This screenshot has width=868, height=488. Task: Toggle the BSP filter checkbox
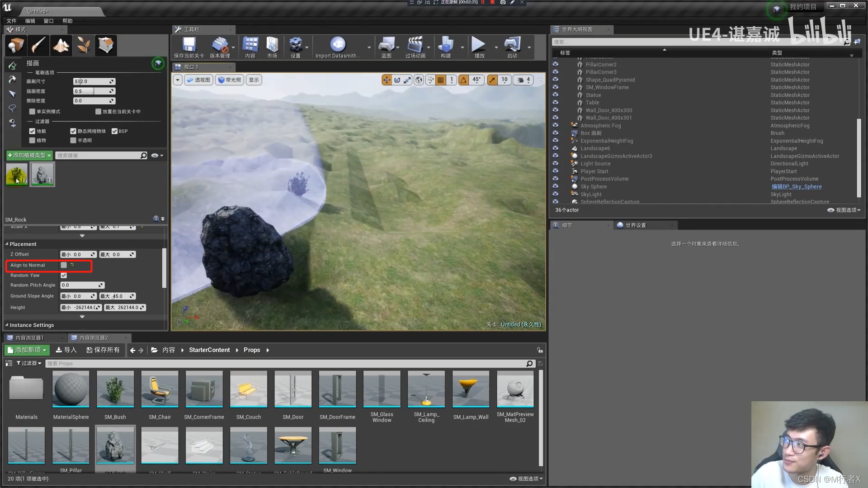[x=115, y=131]
